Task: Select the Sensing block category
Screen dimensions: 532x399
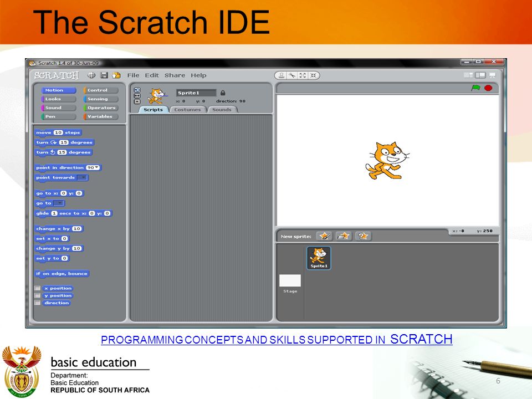Action: (101, 99)
